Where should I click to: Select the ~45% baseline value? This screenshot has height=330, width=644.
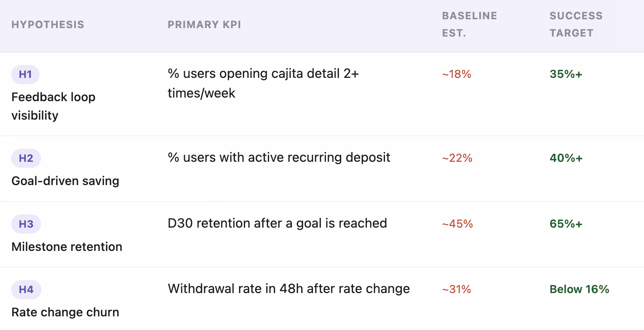pyautogui.click(x=457, y=224)
